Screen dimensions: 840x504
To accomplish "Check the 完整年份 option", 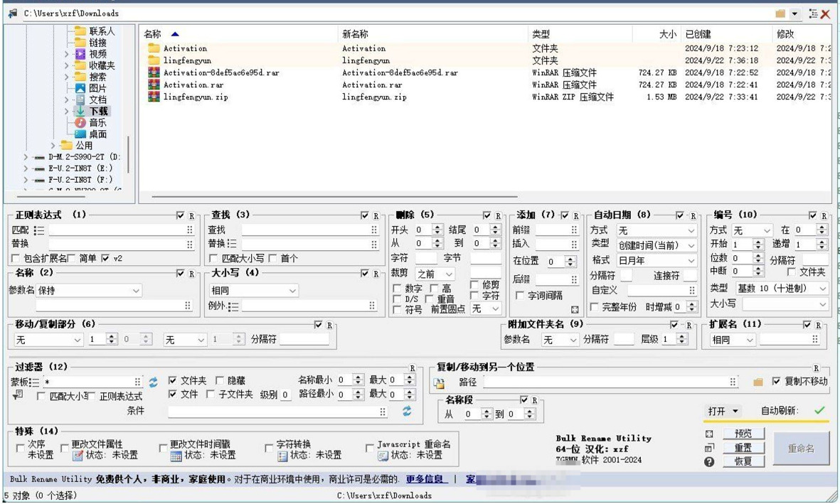I will (x=594, y=307).
